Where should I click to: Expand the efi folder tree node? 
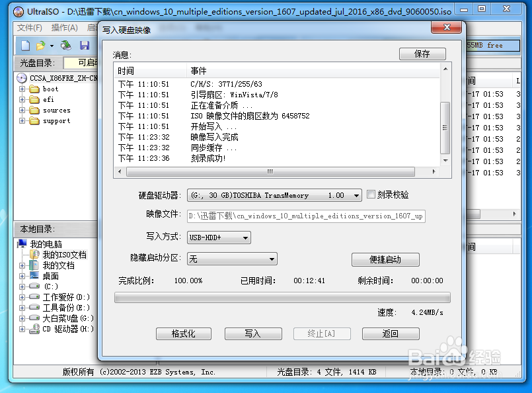22,99
